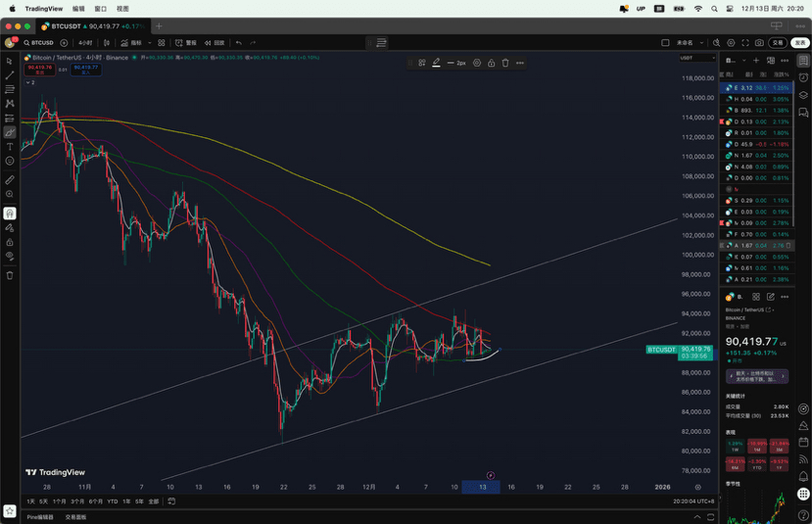Open object tree layers icon in right sidebar
The image size is (812, 524).
tap(803, 95)
